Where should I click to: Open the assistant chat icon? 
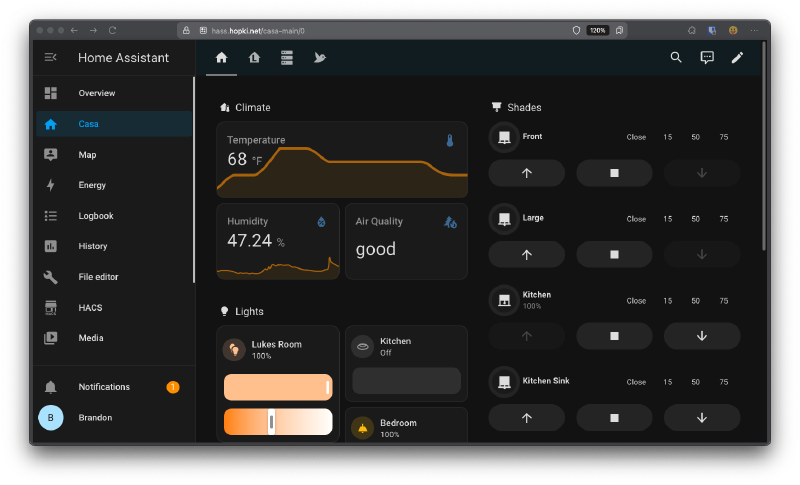707,58
